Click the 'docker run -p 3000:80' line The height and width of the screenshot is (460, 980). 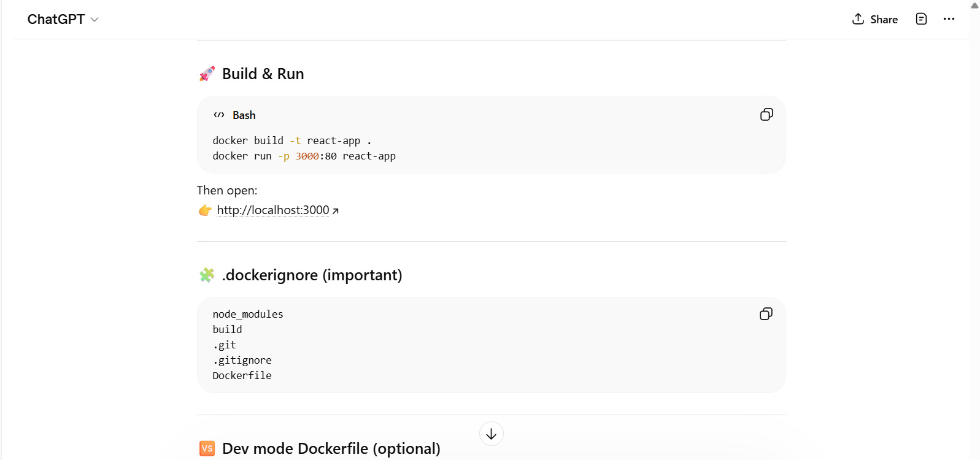(x=304, y=156)
